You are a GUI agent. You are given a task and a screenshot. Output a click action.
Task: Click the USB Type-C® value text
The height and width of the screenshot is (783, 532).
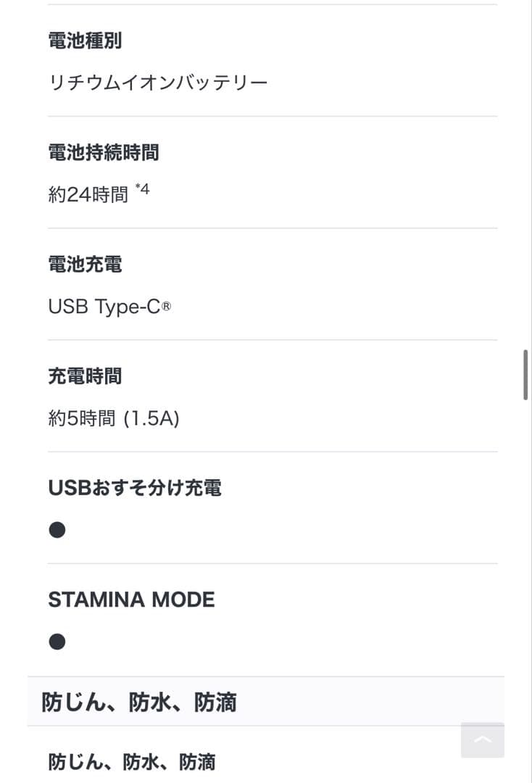[109, 306]
